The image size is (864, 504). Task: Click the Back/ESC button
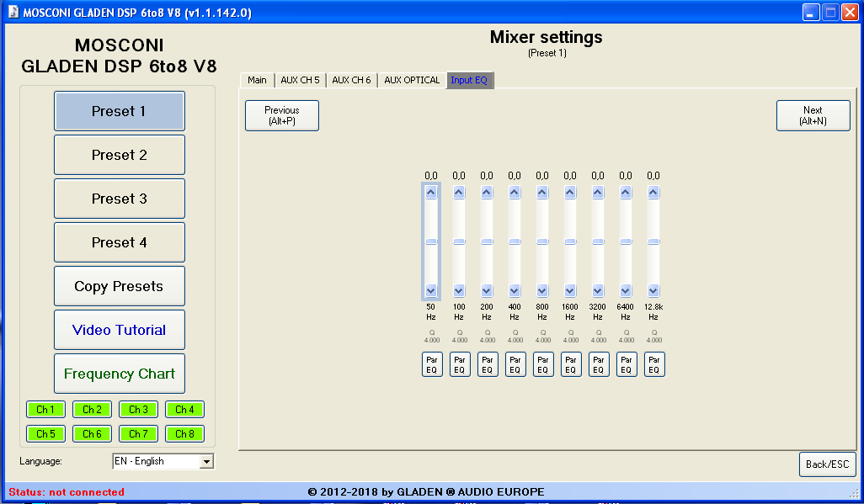pos(828,464)
